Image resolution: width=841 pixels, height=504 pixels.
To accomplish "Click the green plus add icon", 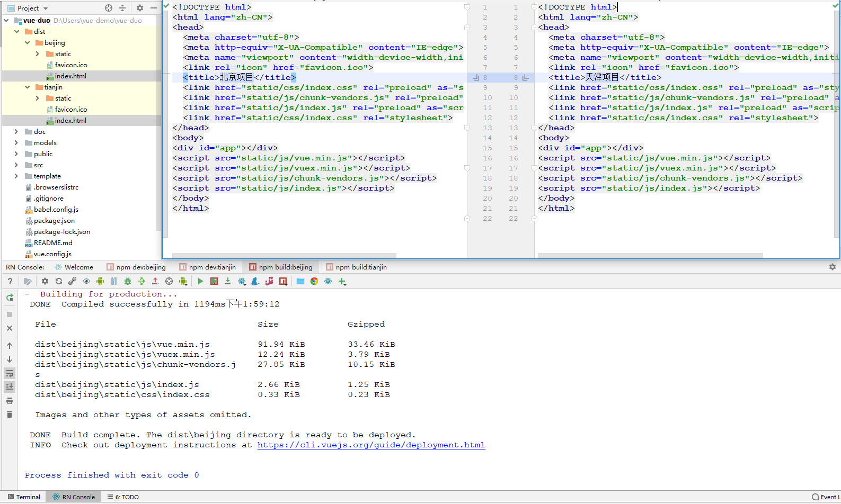I will (342, 281).
